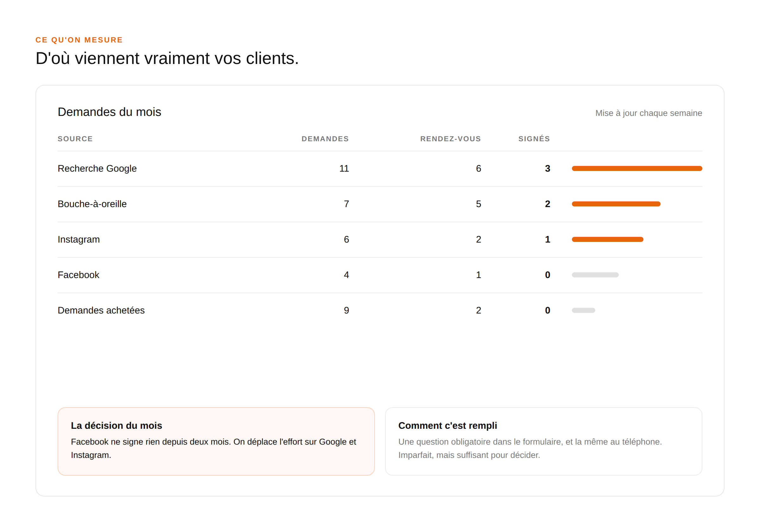Click the demandes value 4 for Facebook
Image resolution: width=760 pixels, height=532 pixels.
(346, 275)
